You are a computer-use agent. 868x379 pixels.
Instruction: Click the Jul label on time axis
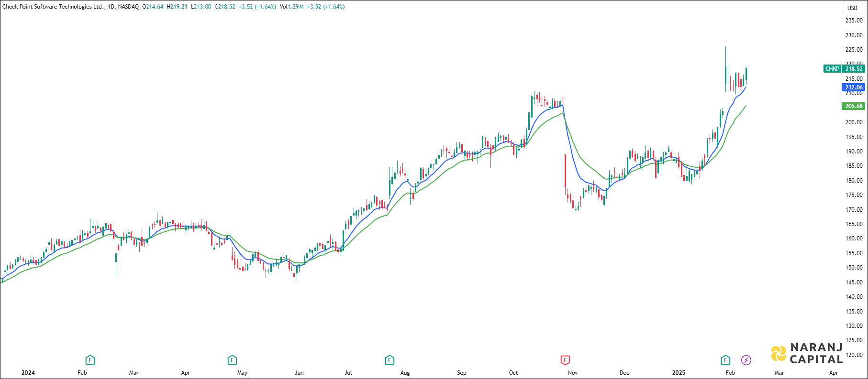tap(348, 373)
